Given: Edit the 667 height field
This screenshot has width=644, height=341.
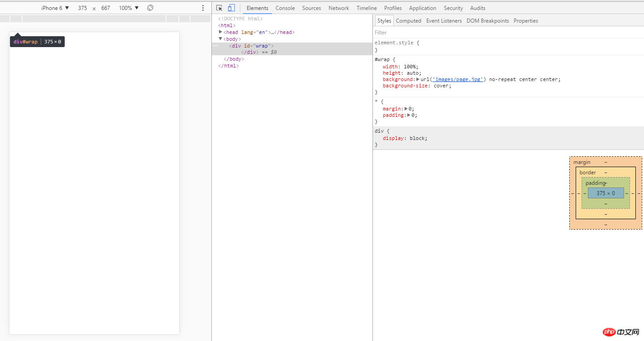Looking at the screenshot, I should (105, 8).
